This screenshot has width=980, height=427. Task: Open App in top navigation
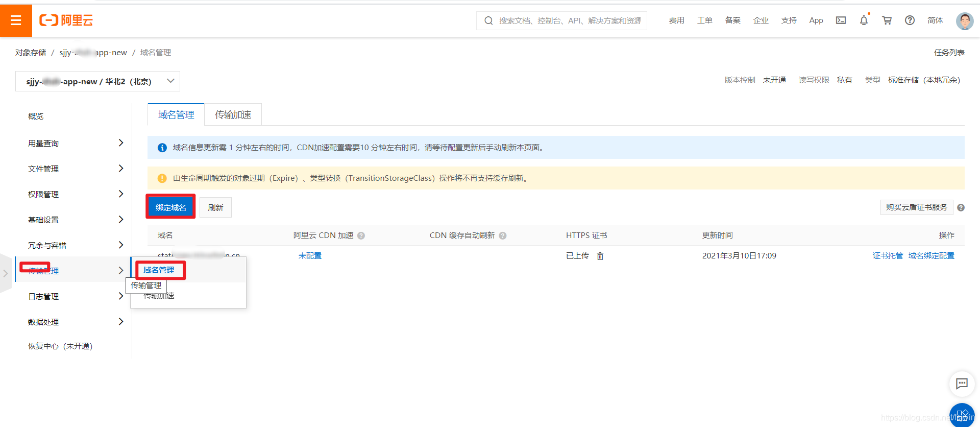click(816, 20)
